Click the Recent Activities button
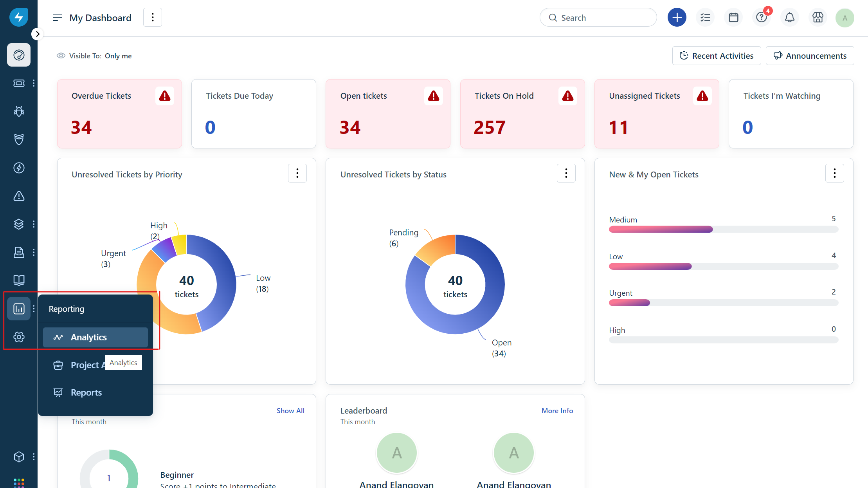This screenshot has width=868, height=488. pyautogui.click(x=716, y=56)
